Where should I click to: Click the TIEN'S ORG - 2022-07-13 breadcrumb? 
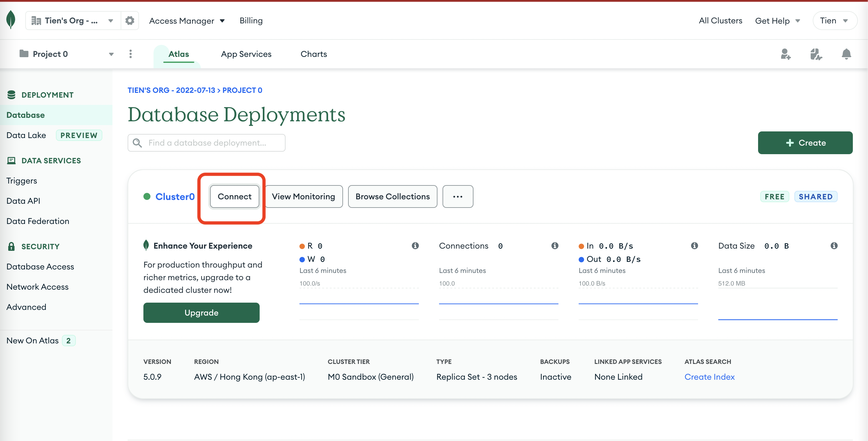pos(171,90)
